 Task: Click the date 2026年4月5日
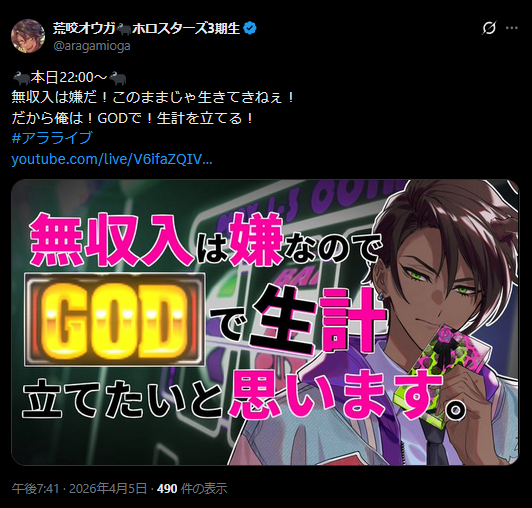click(108, 489)
